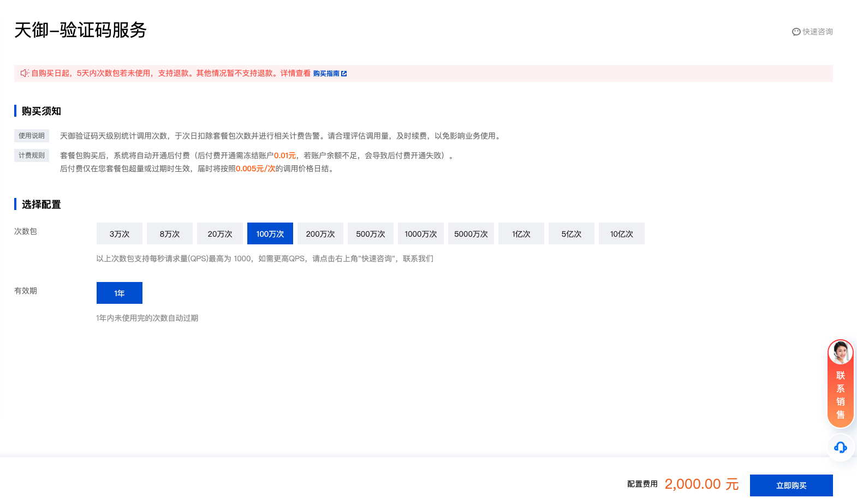Screen dimensions: 857x504
Task: Click the external link icon beside 购买指南
Action: [x=344, y=74]
